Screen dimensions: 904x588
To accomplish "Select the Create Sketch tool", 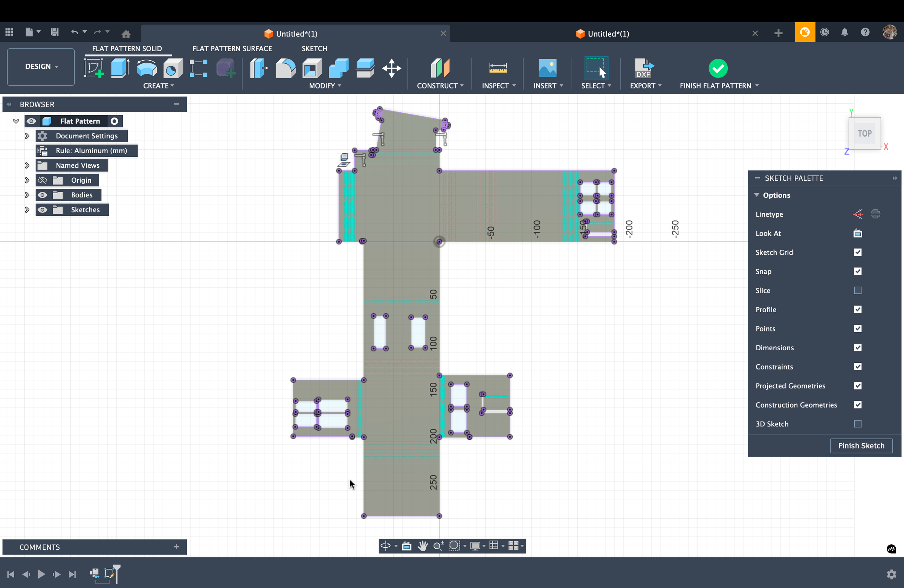I will (93, 69).
